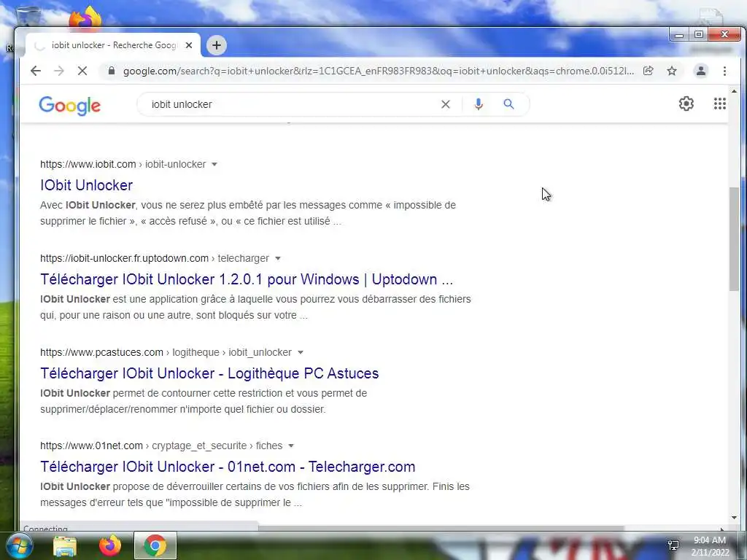Select the iobit unlocker Recherche Google tab
747x560 pixels.
(113, 45)
